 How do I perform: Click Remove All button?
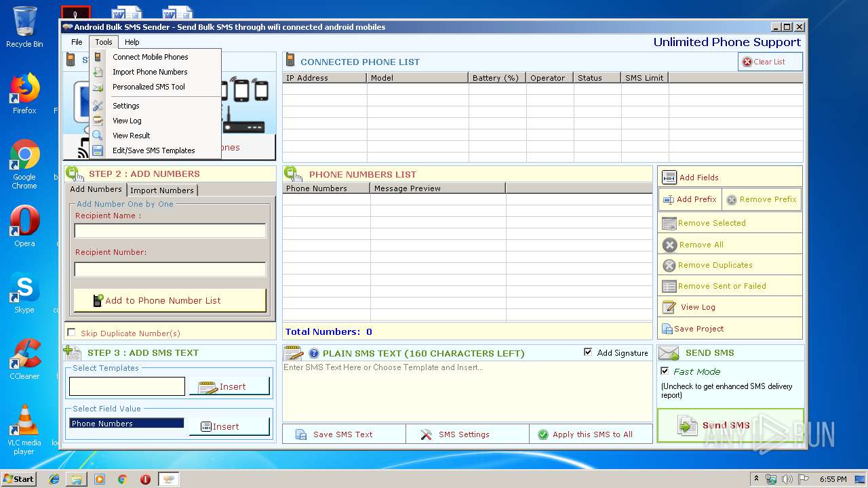coord(730,245)
